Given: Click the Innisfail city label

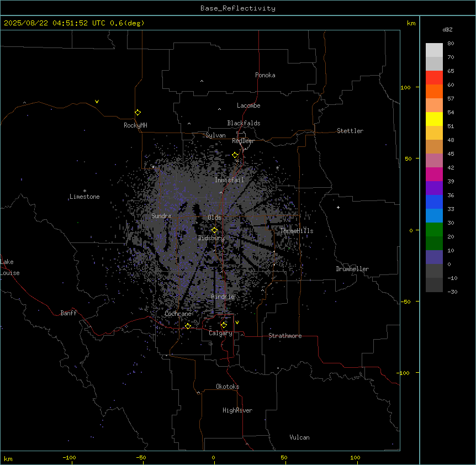Looking at the screenshot, I should tap(230, 180).
